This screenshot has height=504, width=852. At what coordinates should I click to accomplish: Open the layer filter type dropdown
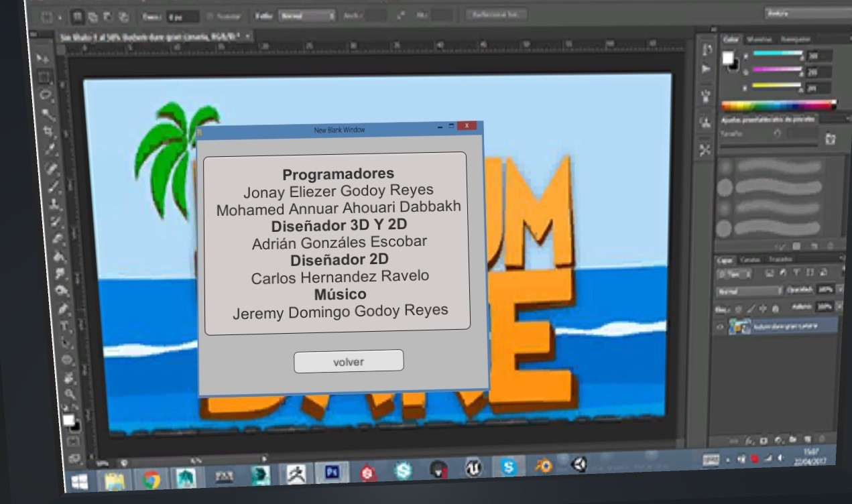(735, 275)
